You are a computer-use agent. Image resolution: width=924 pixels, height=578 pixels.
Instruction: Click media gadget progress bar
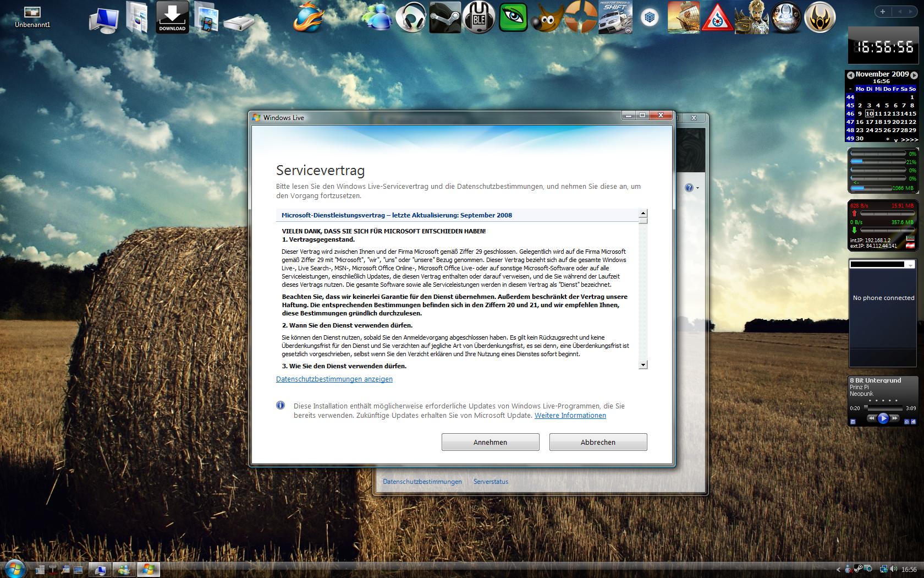click(x=883, y=408)
